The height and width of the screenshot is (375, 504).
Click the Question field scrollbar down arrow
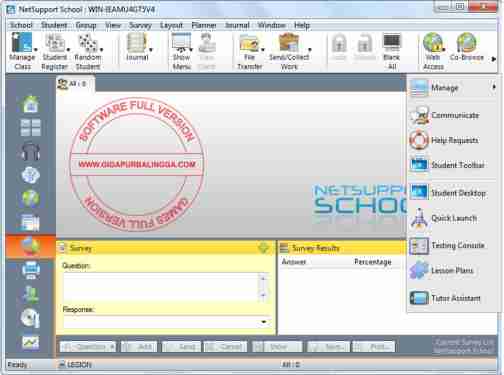click(x=263, y=295)
